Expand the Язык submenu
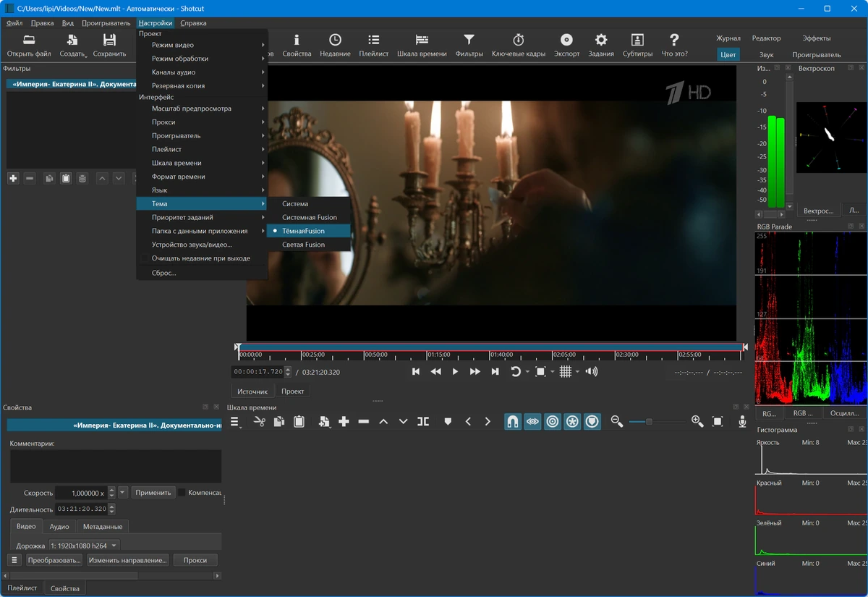 pos(202,190)
